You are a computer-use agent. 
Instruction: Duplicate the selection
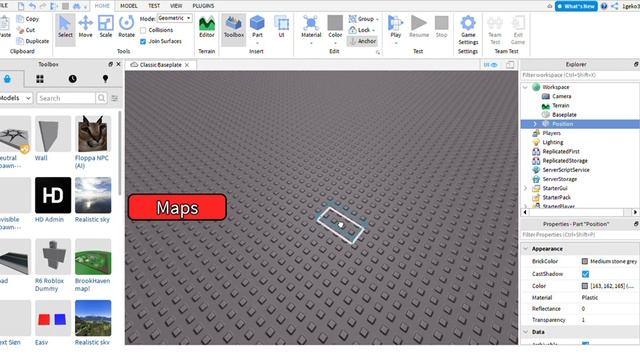[33, 41]
